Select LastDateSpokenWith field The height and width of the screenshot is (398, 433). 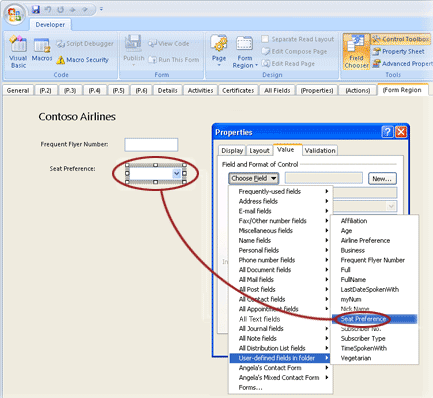pyautogui.click(x=374, y=290)
